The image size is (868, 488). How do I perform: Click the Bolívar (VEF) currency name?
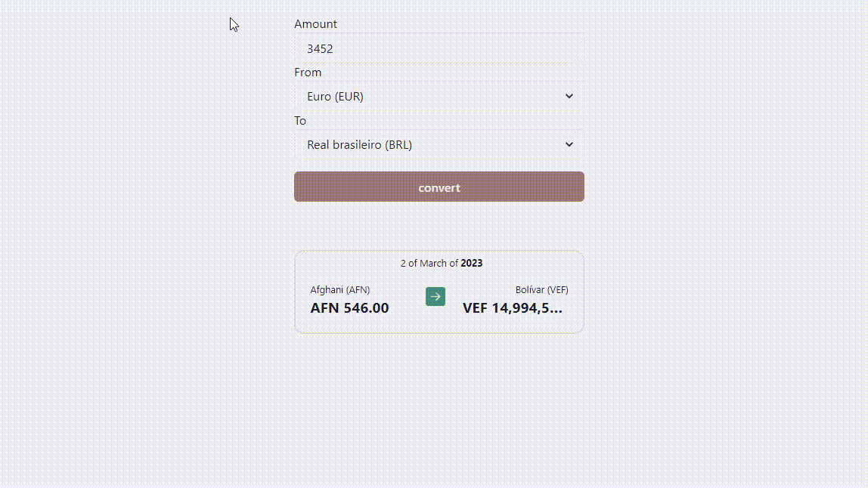pos(541,289)
